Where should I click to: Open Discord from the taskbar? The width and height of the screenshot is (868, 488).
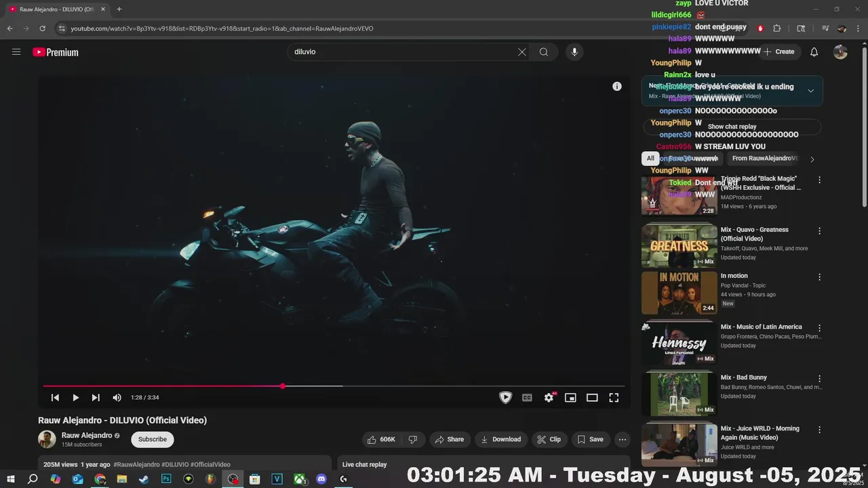click(321, 479)
